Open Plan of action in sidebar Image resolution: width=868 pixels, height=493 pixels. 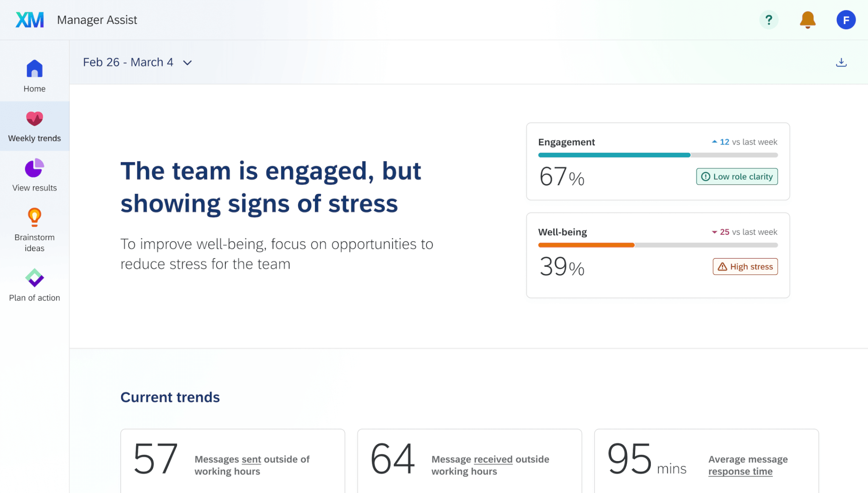tap(34, 285)
